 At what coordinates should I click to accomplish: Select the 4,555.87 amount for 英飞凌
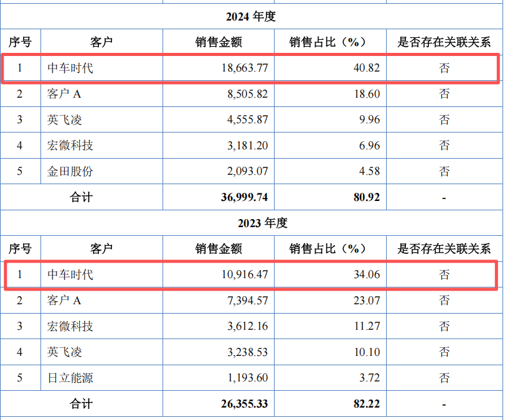(x=244, y=120)
